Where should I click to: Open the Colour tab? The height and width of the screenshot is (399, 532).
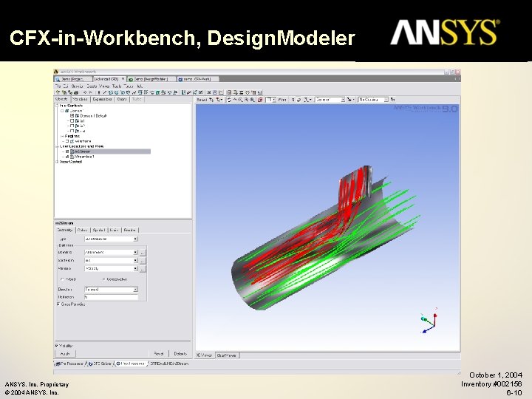[83, 230]
